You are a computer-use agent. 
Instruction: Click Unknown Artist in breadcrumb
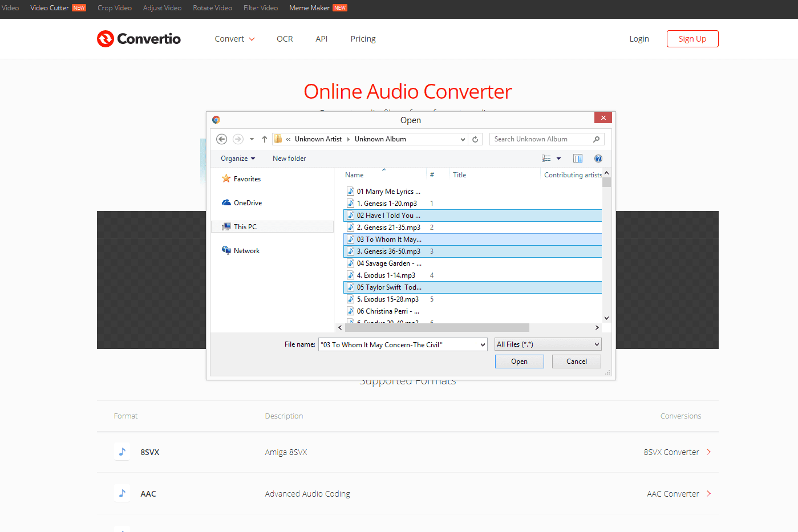[318, 139]
